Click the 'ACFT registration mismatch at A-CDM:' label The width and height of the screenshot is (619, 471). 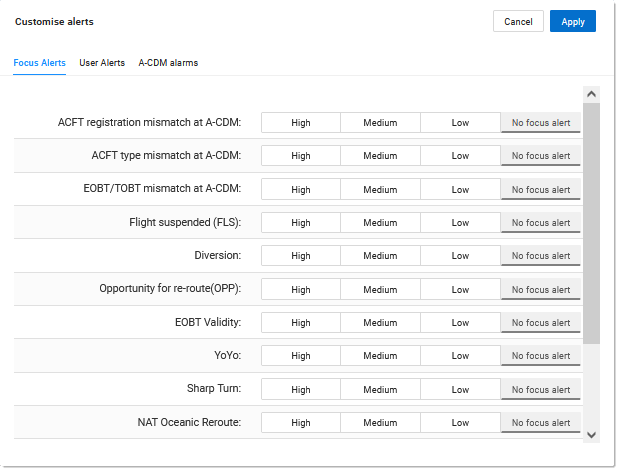click(149, 122)
